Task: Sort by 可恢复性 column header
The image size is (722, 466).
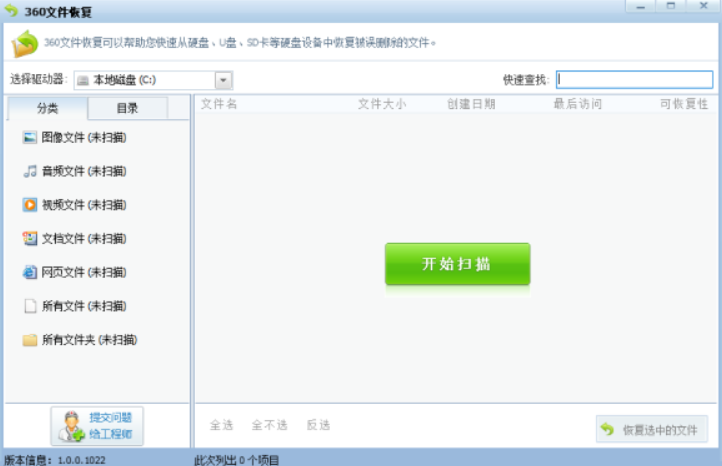Action: [684, 104]
